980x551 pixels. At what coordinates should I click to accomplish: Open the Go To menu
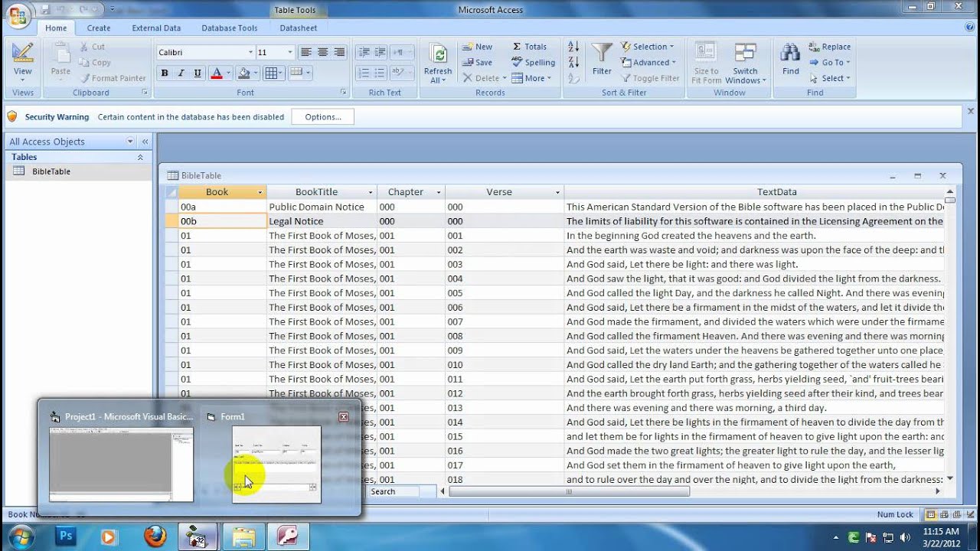click(829, 63)
